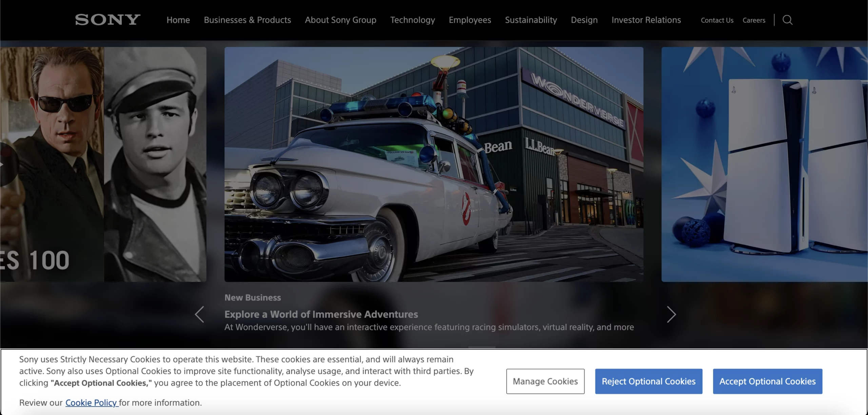Open the Home menu item
Viewport: 868px width, 415px height.
click(x=178, y=20)
